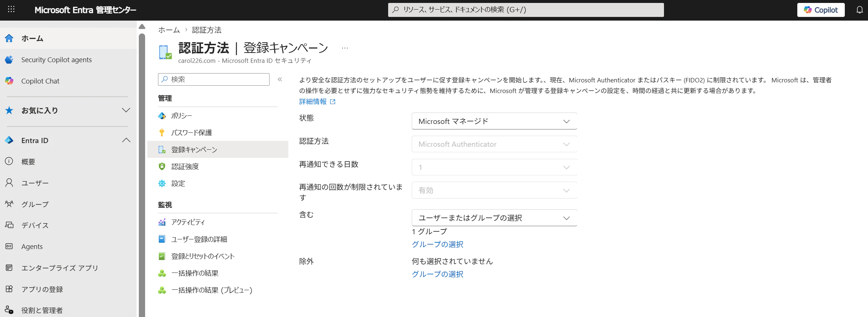Open the ellipsis more options beside title

(x=345, y=48)
